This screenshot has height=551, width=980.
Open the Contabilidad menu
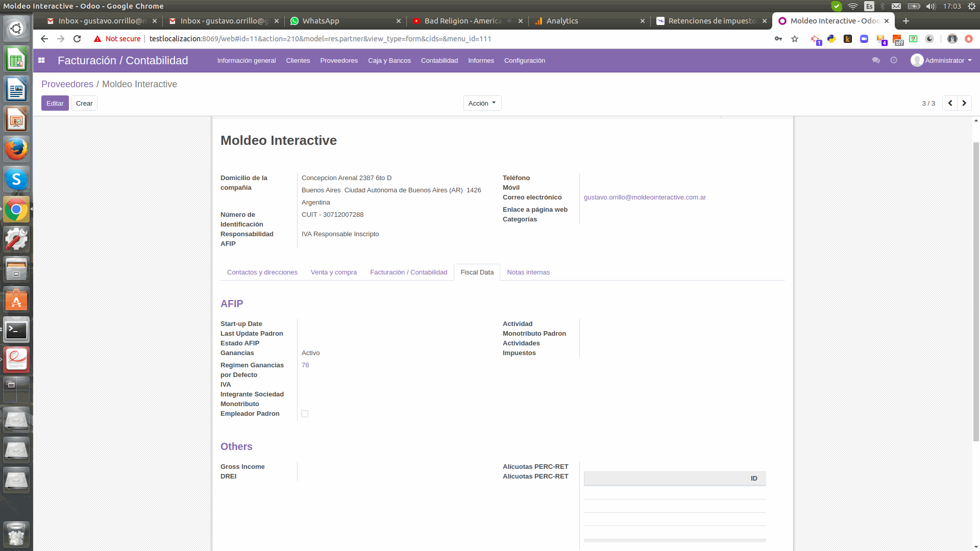439,60
